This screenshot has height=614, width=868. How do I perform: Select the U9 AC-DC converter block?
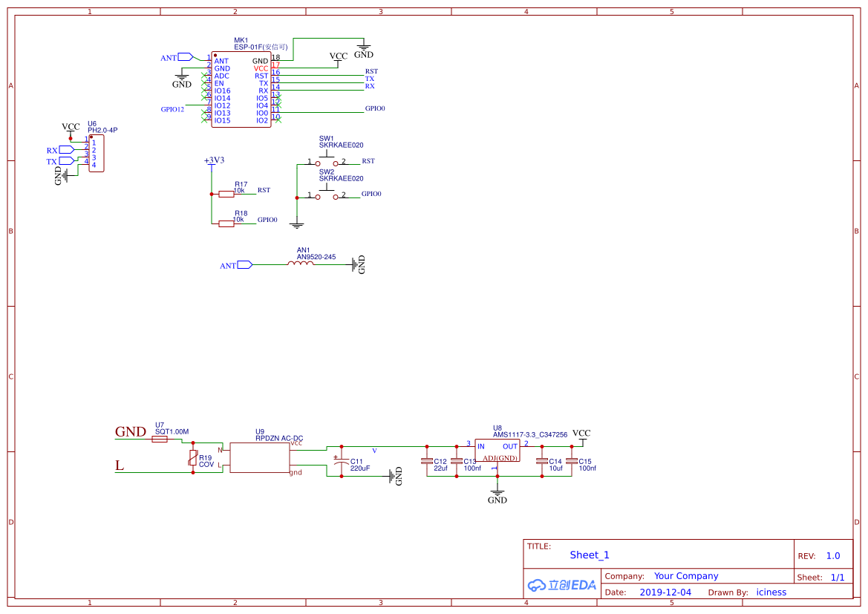tap(259, 457)
